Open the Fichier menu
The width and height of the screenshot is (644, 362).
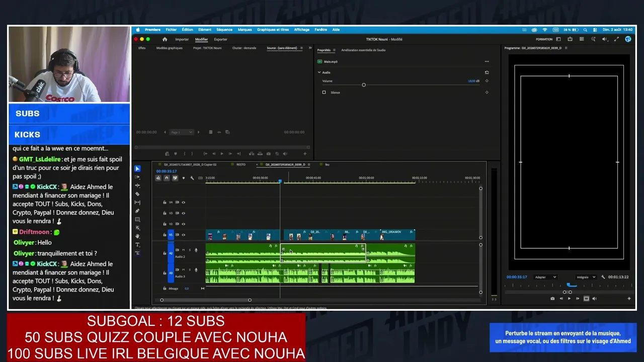tap(171, 30)
